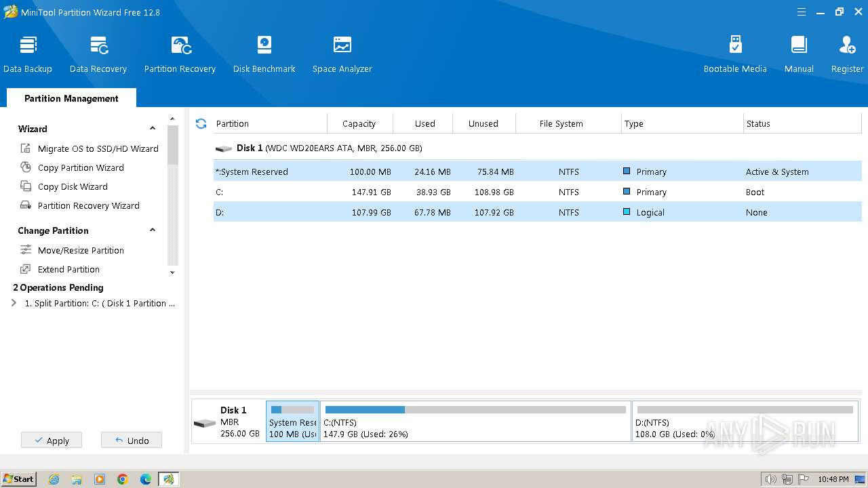Open Partition Recovery in the top toolbar

(180, 54)
